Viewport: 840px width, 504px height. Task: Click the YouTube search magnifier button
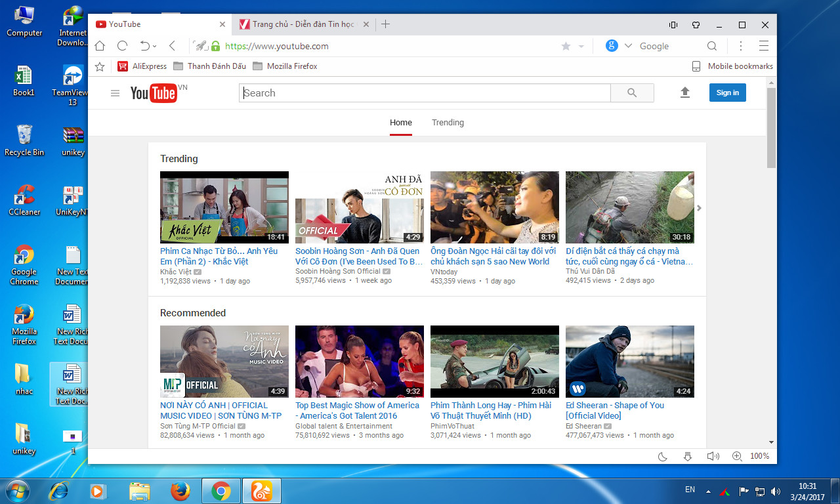pos(632,93)
